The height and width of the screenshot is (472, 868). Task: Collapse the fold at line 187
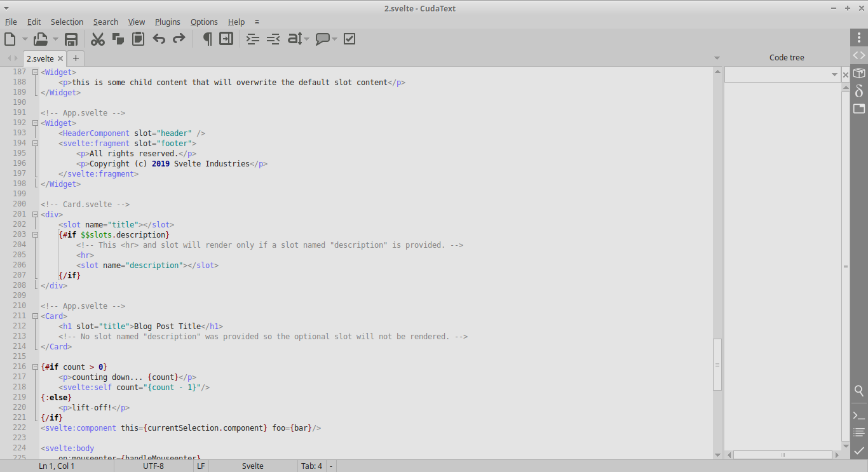point(36,72)
